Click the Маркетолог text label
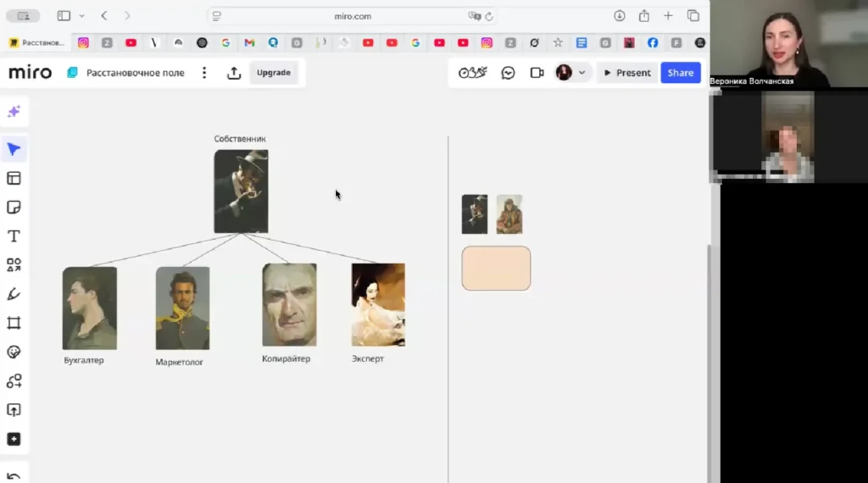 click(179, 362)
